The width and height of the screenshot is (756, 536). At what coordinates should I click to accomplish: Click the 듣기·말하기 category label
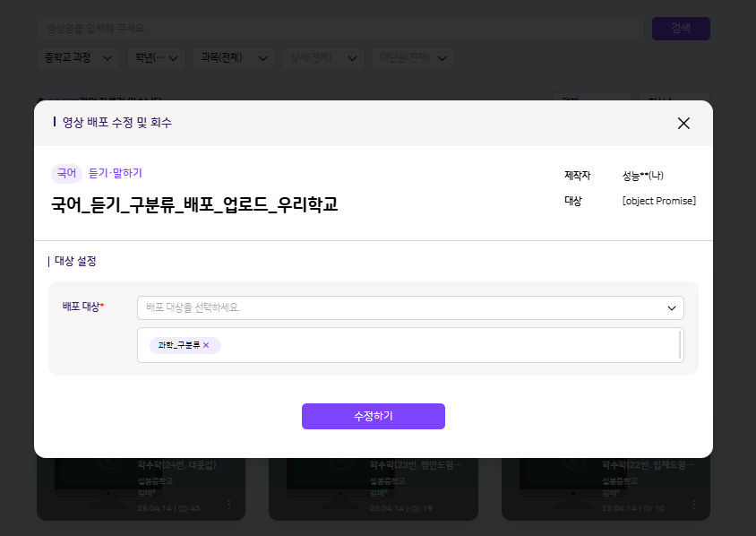(116, 173)
